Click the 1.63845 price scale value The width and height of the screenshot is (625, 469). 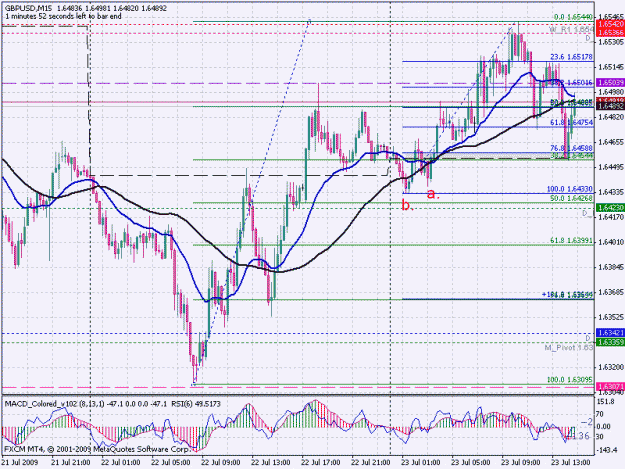pos(611,267)
